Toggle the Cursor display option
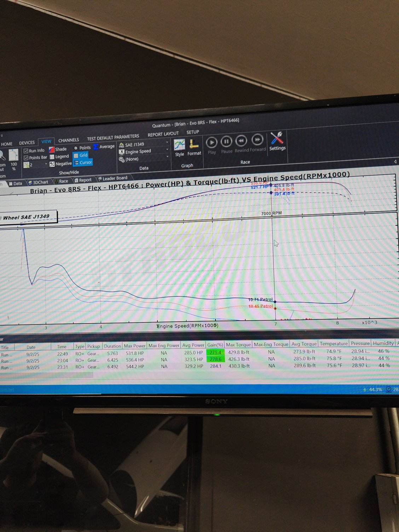 point(83,163)
